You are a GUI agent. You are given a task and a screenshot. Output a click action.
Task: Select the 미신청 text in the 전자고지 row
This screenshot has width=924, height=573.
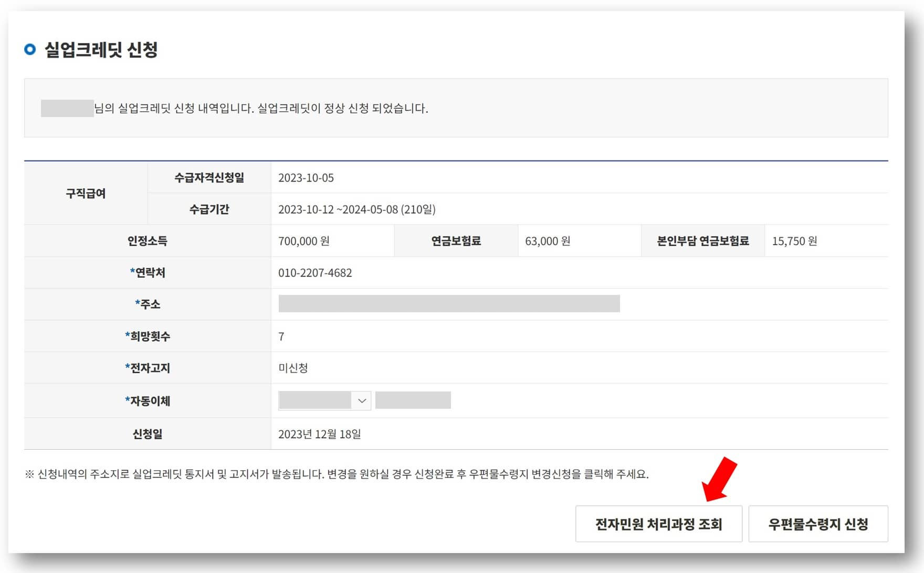pos(293,368)
